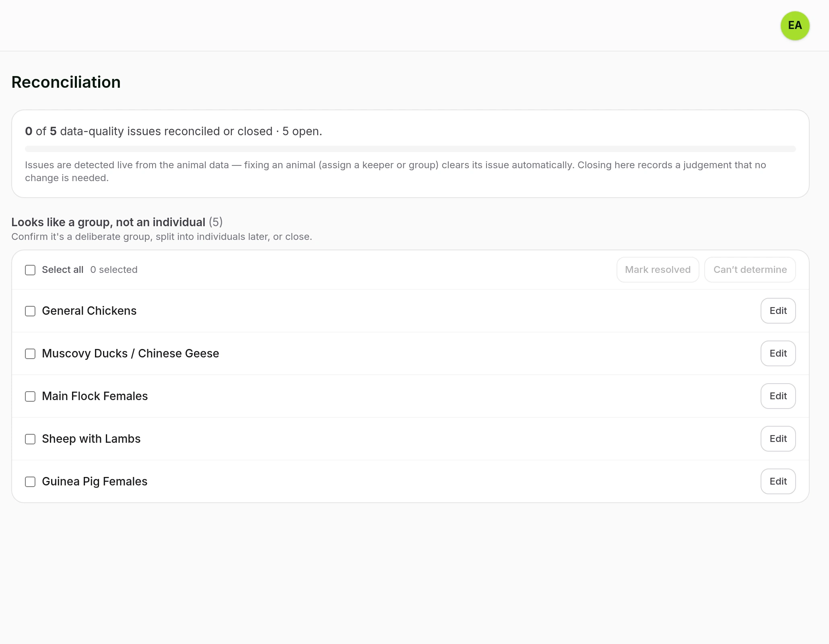Click the '0 of 5 data-quality issues' summary
The image size is (829, 644).
pyautogui.click(x=173, y=131)
